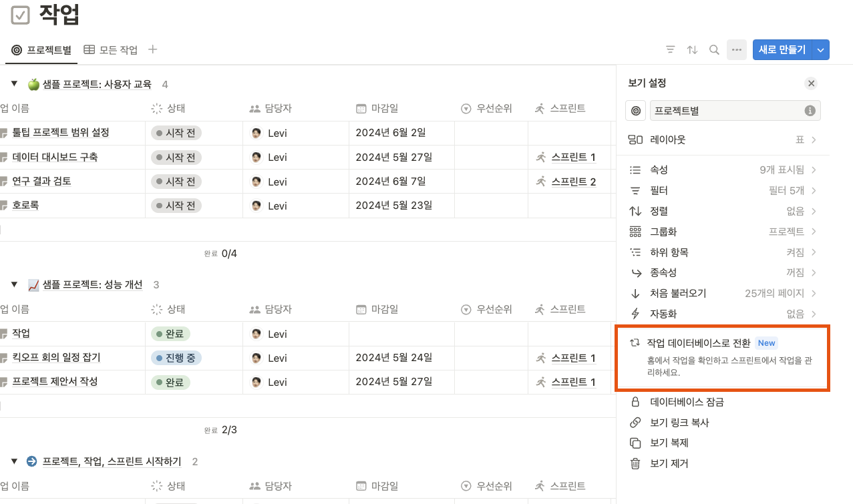Screen dimensions: 853x504
Task: Click the info icon in the view name field
Action: pos(810,111)
